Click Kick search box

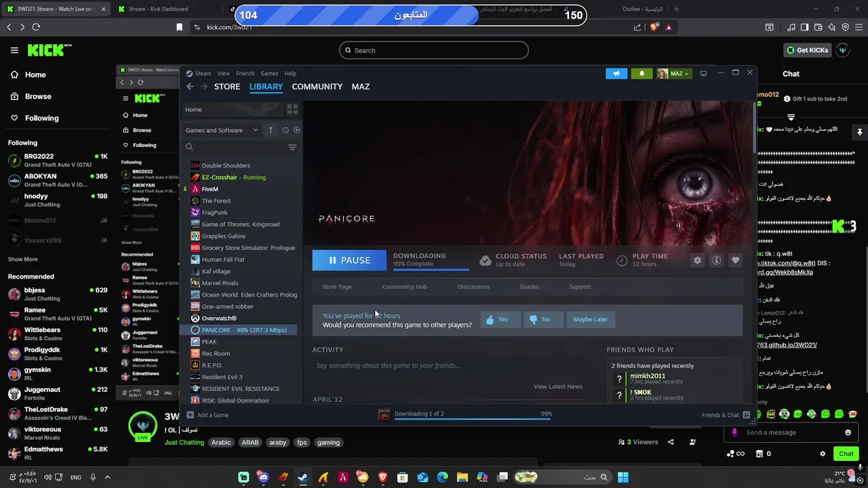[x=434, y=50]
